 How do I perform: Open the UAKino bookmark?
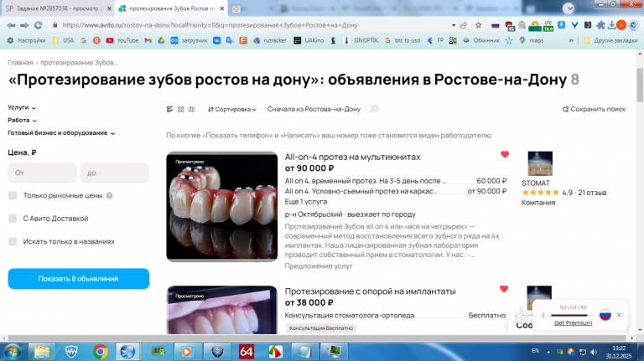[309, 40]
